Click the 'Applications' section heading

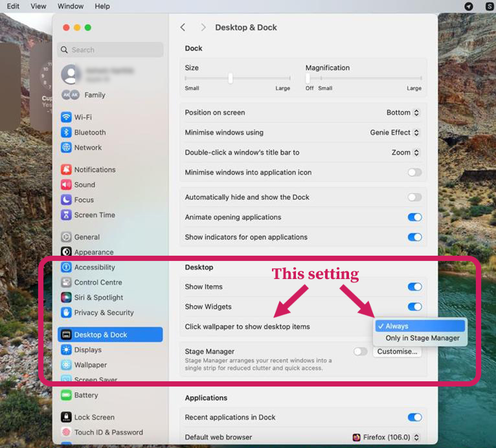206,398
